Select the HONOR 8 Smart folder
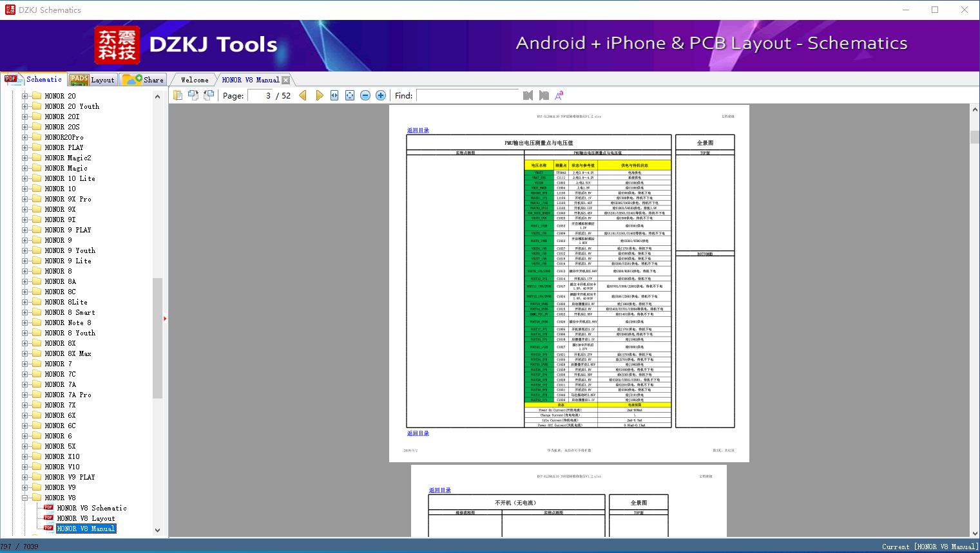The width and height of the screenshot is (980, 553). point(70,312)
